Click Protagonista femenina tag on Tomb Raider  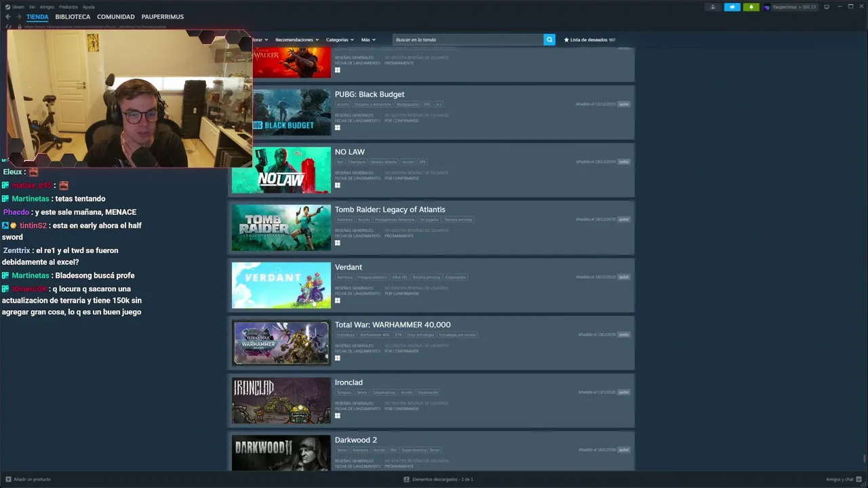pos(394,220)
